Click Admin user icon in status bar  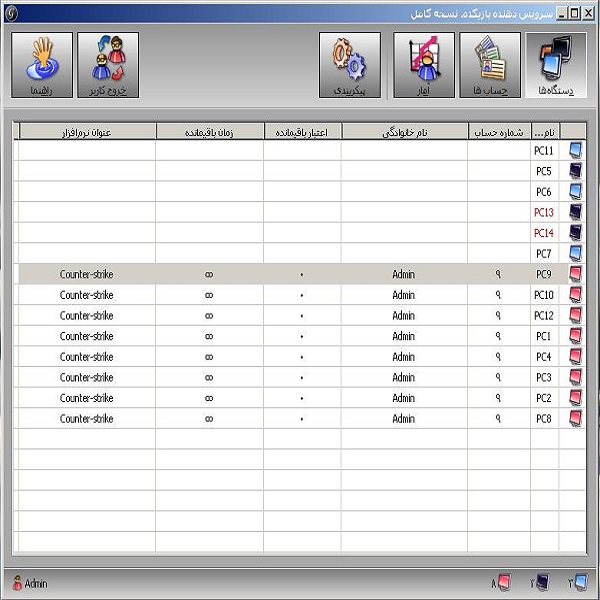[16, 583]
